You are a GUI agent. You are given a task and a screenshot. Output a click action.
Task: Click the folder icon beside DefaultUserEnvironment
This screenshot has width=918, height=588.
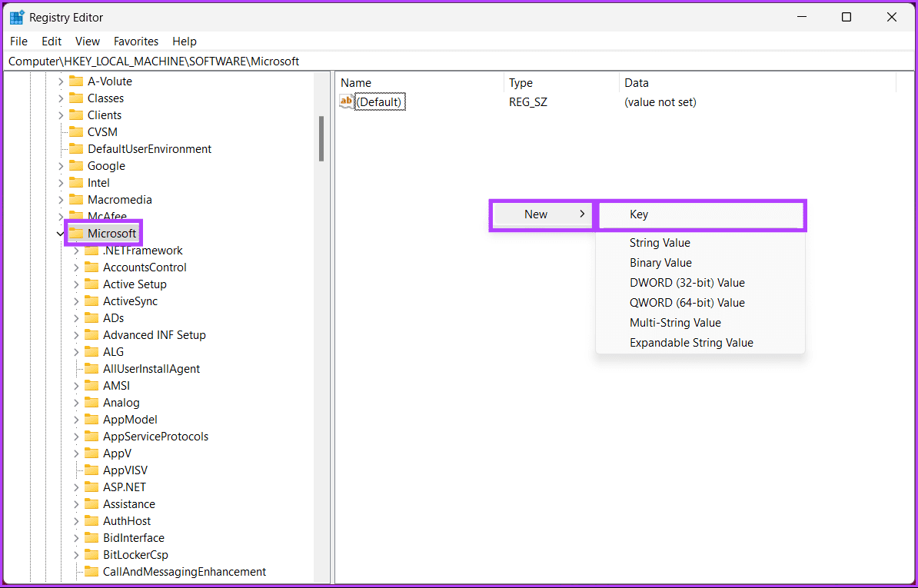(x=76, y=149)
